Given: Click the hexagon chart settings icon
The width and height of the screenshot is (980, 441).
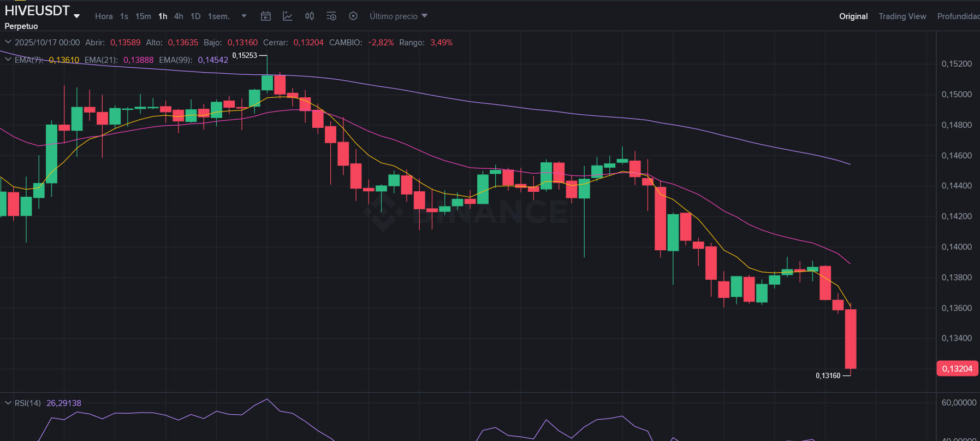Looking at the screenshot, I should coord(353,16).
